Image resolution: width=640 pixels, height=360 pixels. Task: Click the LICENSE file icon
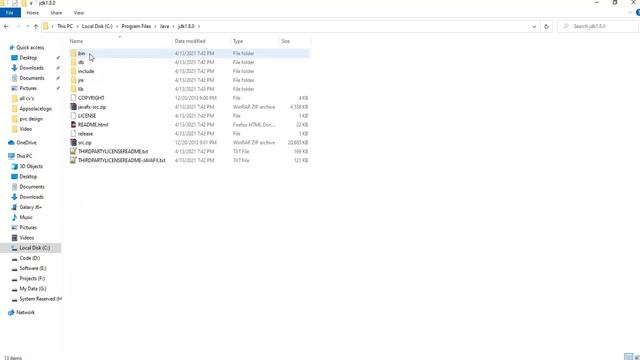click(73, 116)
